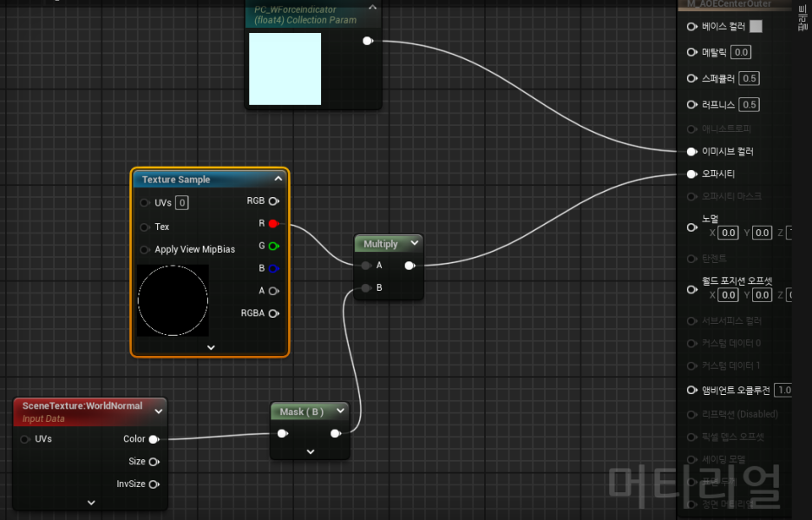This screenshot has width=812, height=520.
Task: Click the 노멀 input pin
Action: (x=692, y=227)
